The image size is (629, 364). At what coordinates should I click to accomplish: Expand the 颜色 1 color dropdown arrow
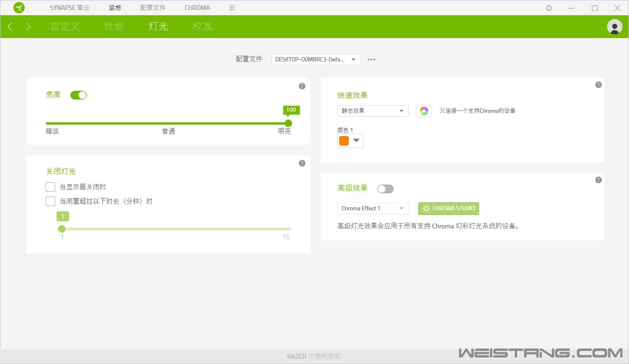point(356,141)
